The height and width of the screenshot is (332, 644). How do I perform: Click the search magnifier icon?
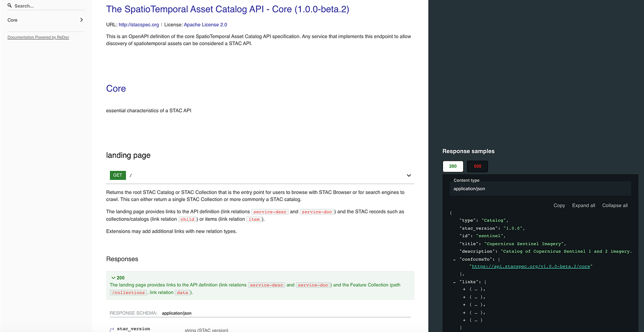pos(10,6)
